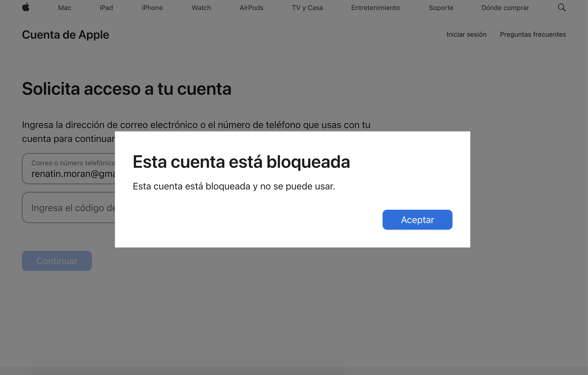The width and height of the screenshot is (588, 375).
Task: Click the Solicita acceso a tu cuenta heading
Action: tap(127, 89)
